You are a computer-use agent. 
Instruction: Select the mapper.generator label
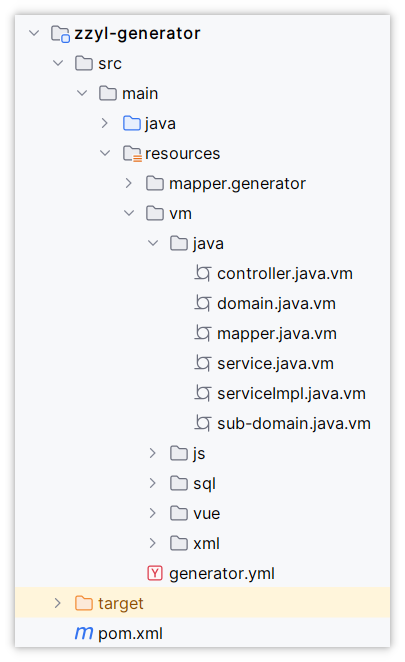coord(237,184)
